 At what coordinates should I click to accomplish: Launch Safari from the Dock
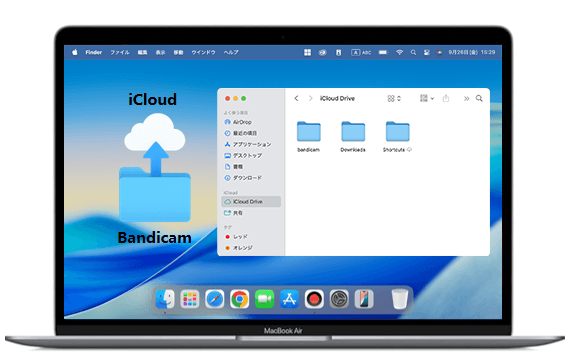[214, 299]
